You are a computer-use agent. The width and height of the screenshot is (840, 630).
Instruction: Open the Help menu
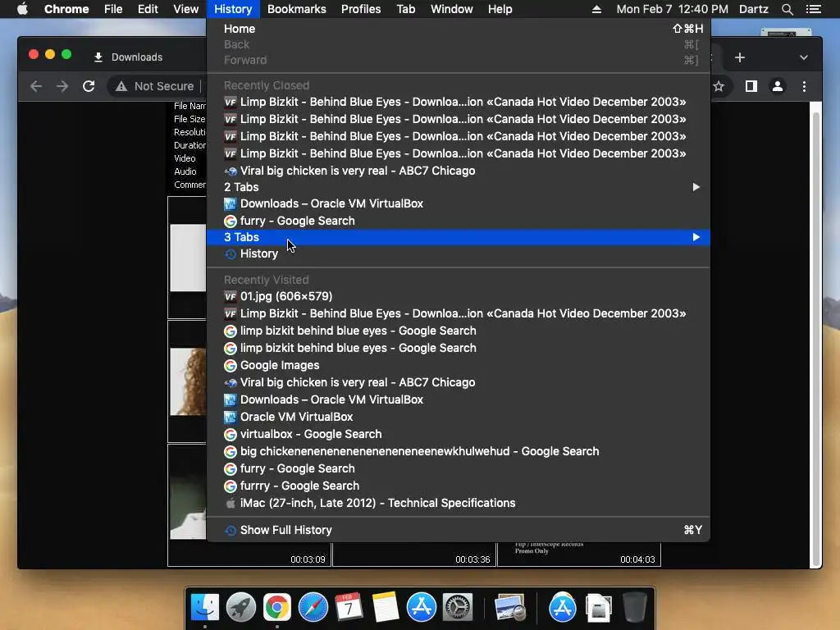click(500, 9)
